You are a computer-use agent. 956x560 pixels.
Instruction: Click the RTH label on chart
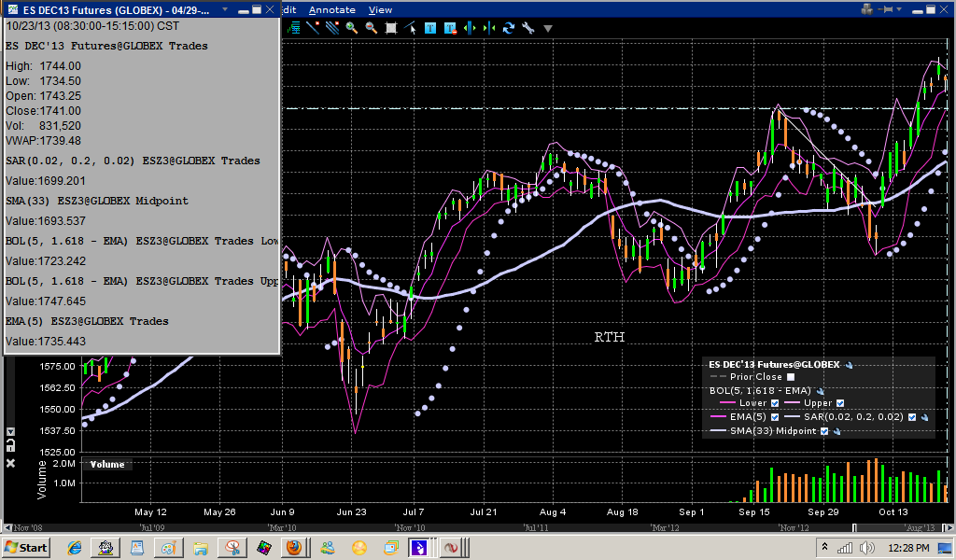pos(609,337)
